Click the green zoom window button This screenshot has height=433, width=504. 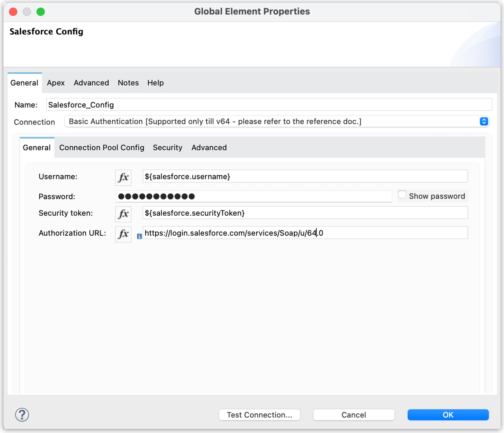pyautogui.click(x=41, y=11)
